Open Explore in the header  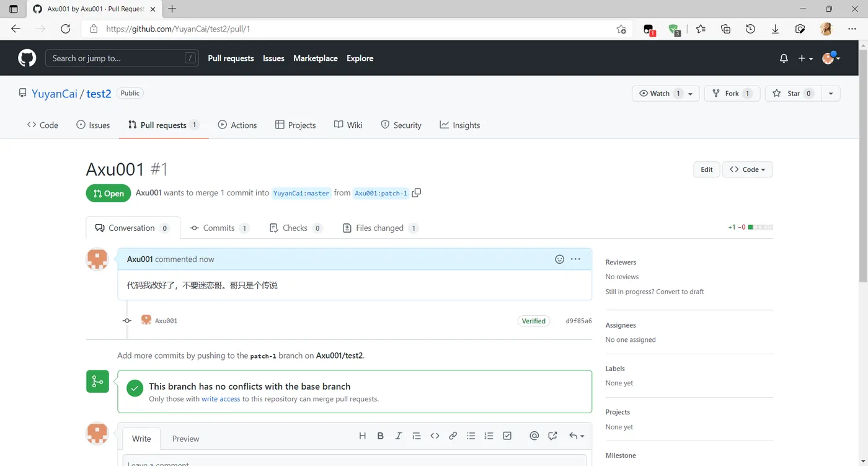click(360, 58)
